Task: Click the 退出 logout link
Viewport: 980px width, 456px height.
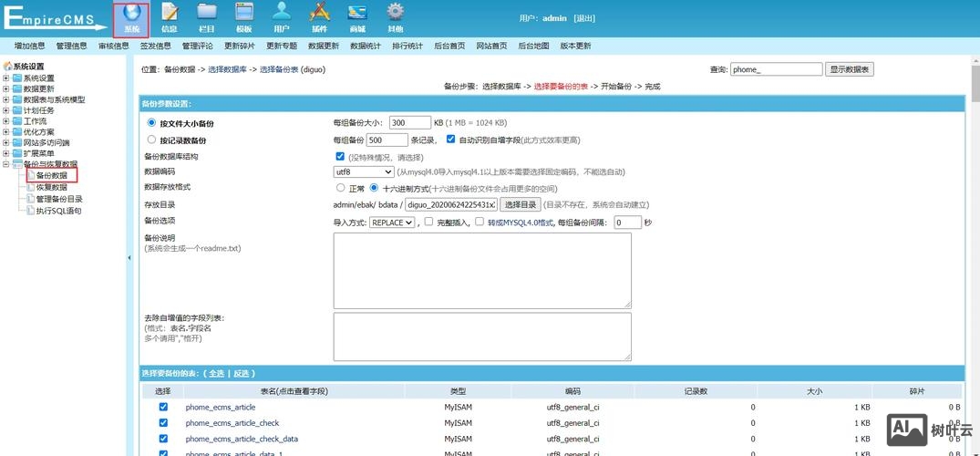Action: tap(584, 18)
